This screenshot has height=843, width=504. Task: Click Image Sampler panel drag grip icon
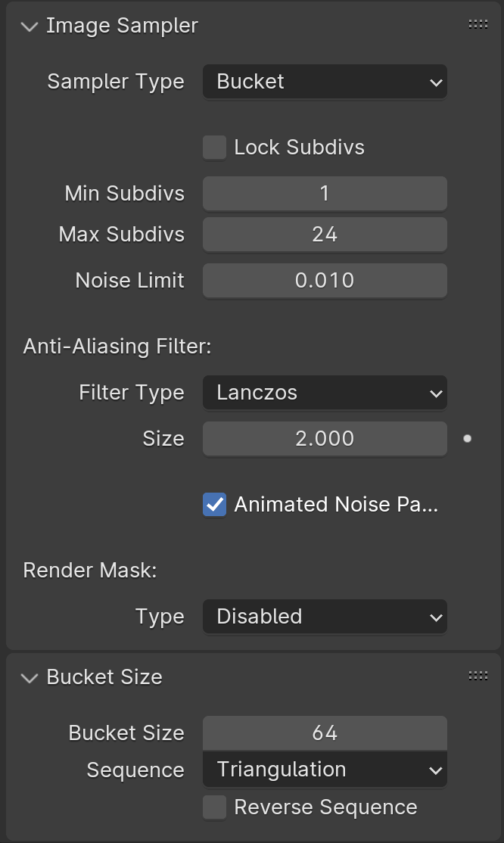pyautogui.click(x=478, y=25)
